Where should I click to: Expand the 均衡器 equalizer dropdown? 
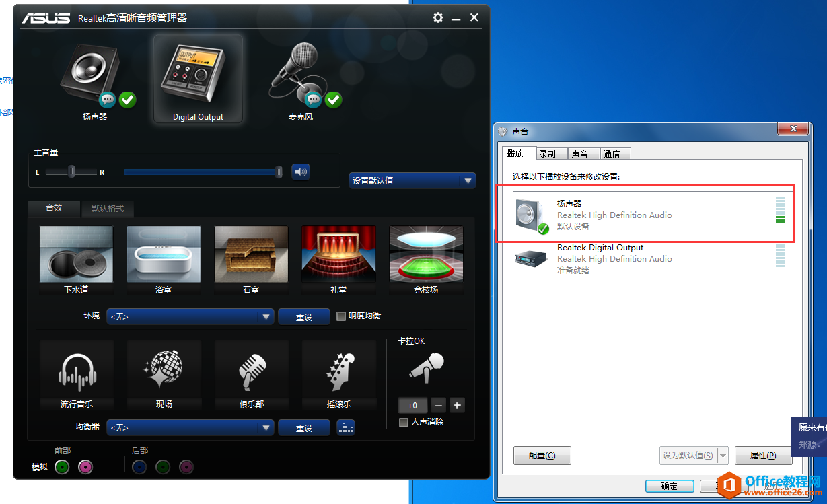(x=190, y=427)
